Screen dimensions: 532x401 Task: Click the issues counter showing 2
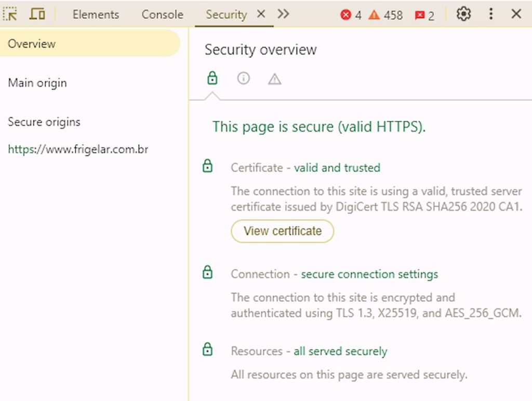pyautogui.click(x=424, y=16)
